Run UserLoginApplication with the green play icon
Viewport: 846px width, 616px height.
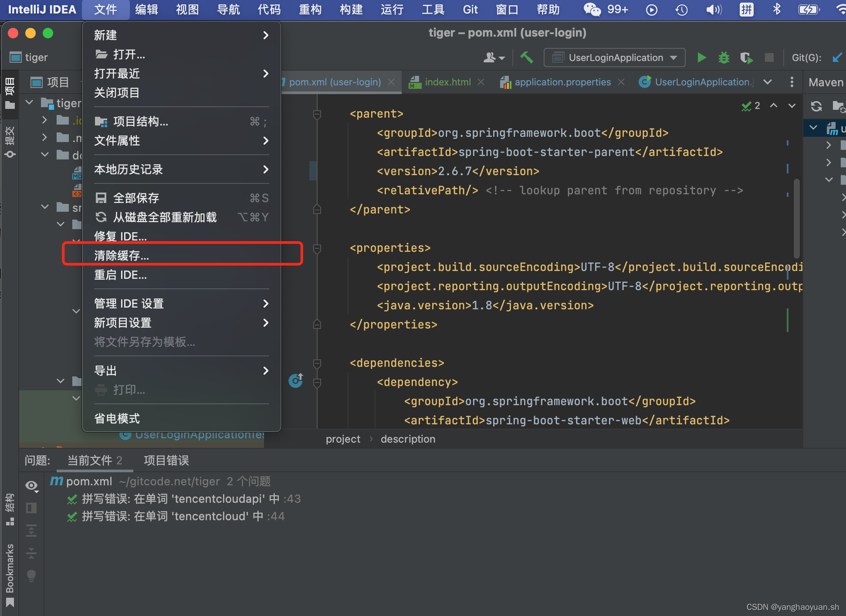(702, 57)
